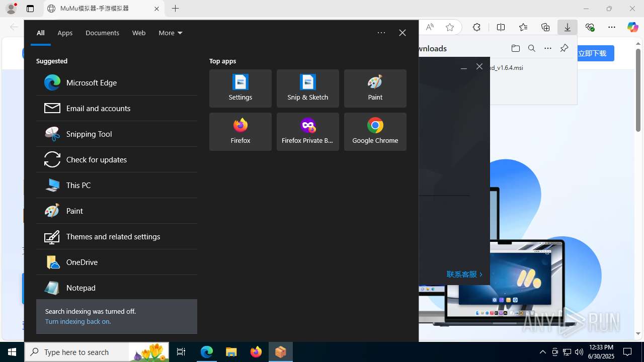Screen dimensions: 644x362
Task: Open Edge Extensions toolbar icon
Action: 476,27
